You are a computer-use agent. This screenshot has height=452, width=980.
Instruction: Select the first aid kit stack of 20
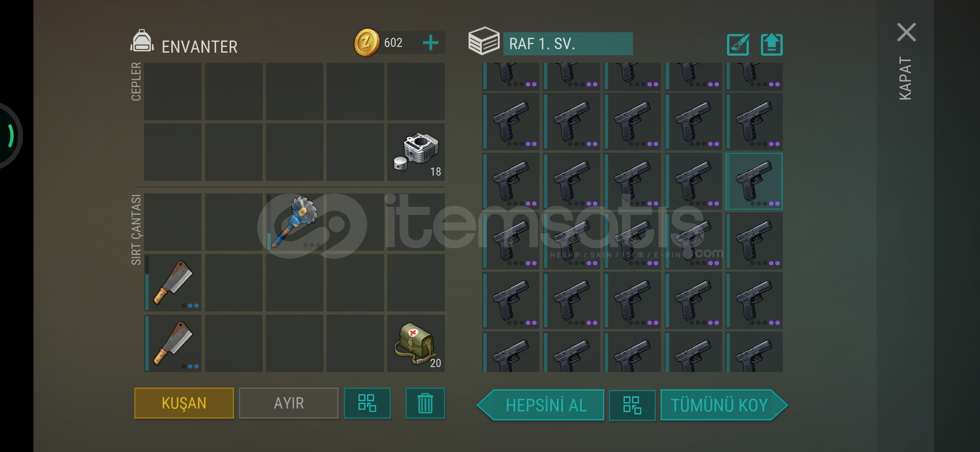pyautogui.click(x=416, y=344)
